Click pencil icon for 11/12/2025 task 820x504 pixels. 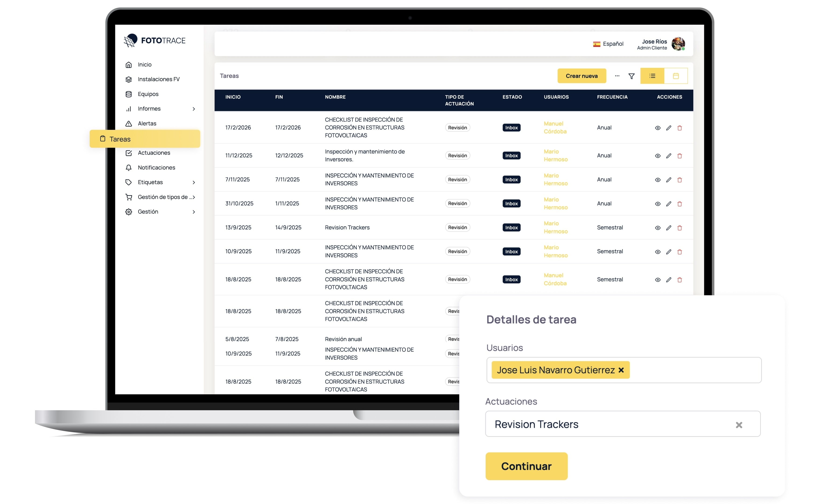click(x=668, y=156)
